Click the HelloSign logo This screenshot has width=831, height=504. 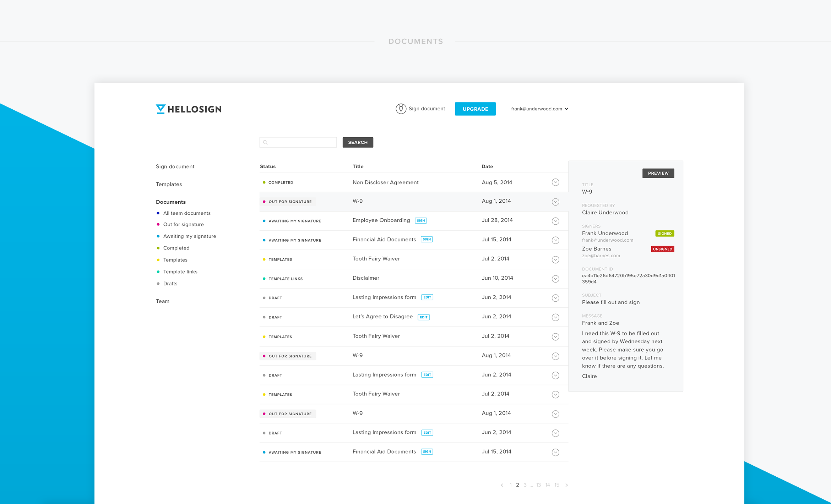tap(189, 109)
